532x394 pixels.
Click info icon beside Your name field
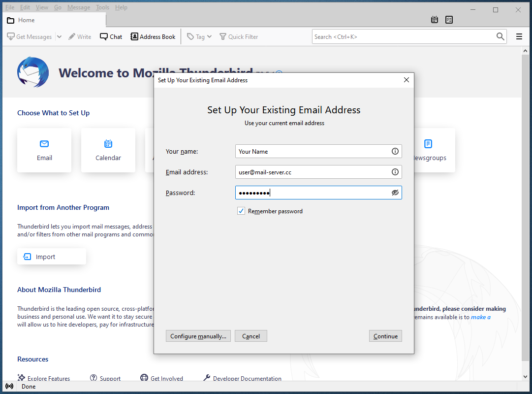pos(395,151)
